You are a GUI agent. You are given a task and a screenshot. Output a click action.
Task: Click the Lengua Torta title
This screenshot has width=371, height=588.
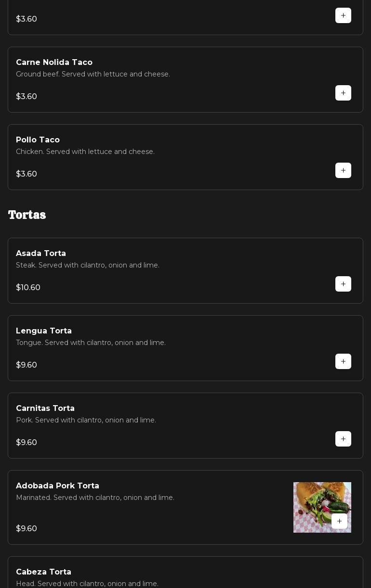(44, 331)
